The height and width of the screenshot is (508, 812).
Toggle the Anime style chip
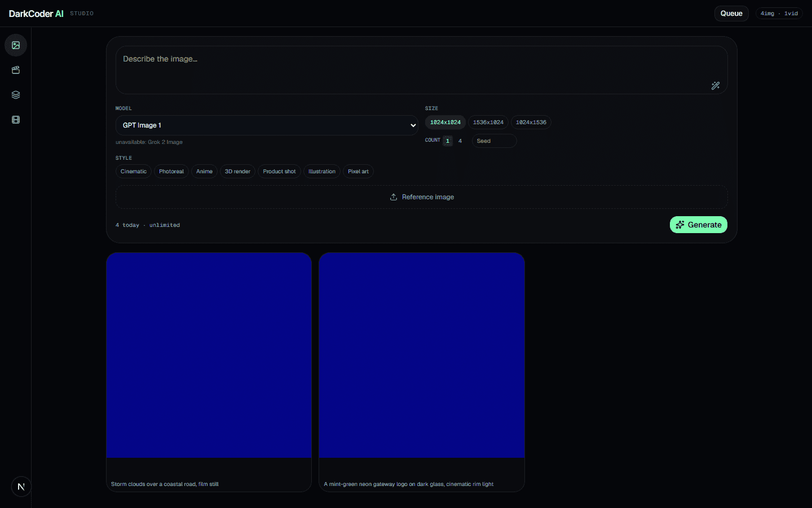[205, 172]
